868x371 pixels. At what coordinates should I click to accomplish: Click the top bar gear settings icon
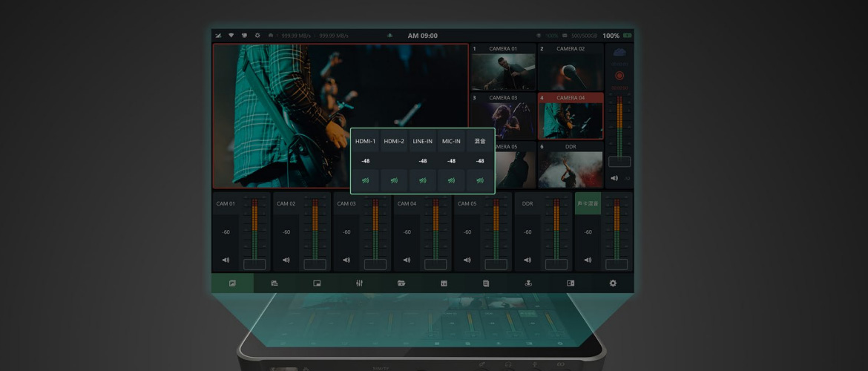257,36
